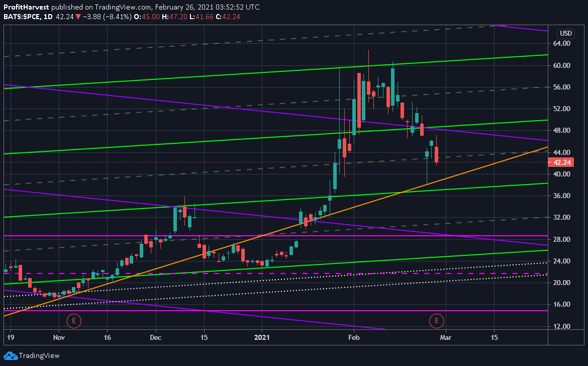The image size is (588, 366).
Task: Click the 12.00 price axis label
Action: pos(562,326)
